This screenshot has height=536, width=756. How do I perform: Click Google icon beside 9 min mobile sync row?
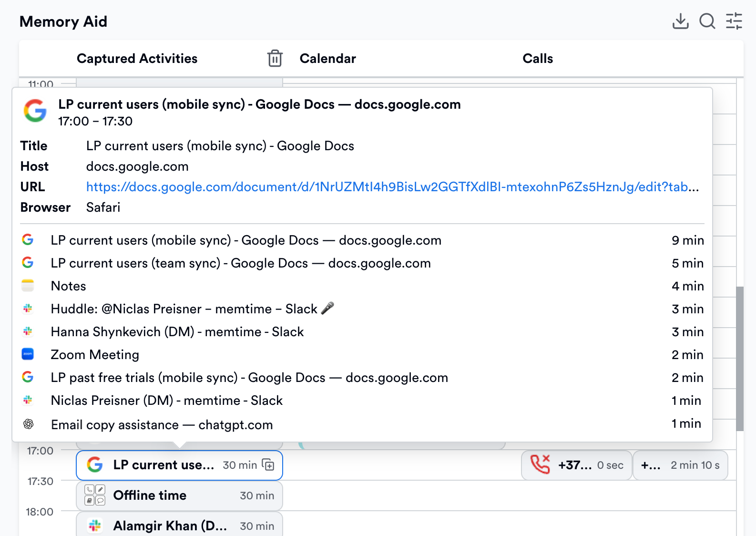28,240
